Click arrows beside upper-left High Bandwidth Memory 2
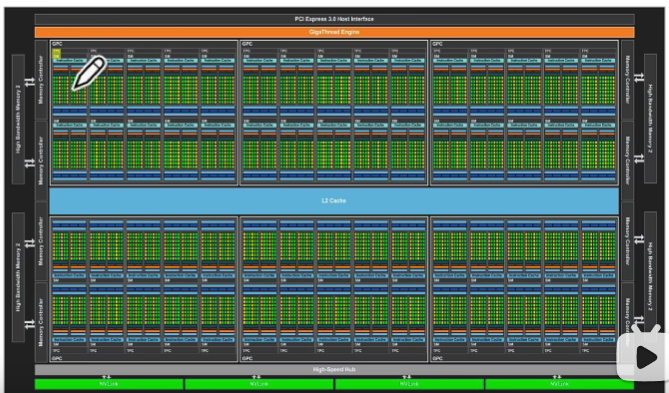The width and height of the screenshot is (669, 393). (30, 82)
